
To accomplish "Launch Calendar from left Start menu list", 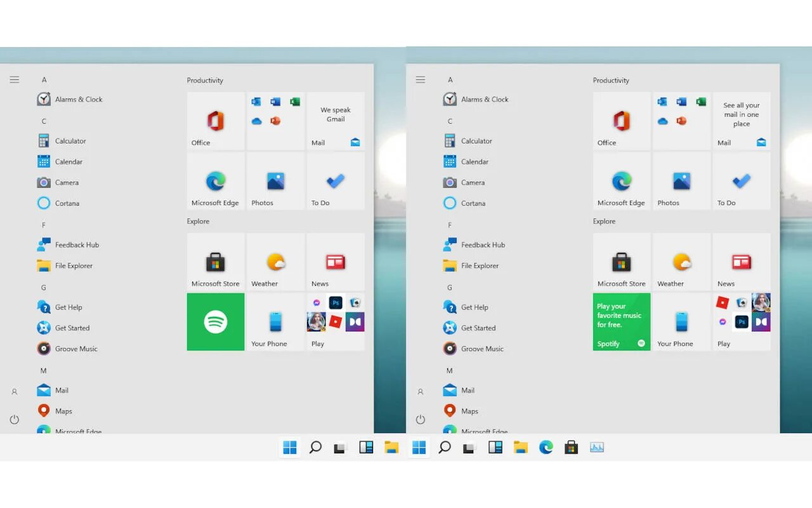I will pyautogui.click(x=60, y=161).
